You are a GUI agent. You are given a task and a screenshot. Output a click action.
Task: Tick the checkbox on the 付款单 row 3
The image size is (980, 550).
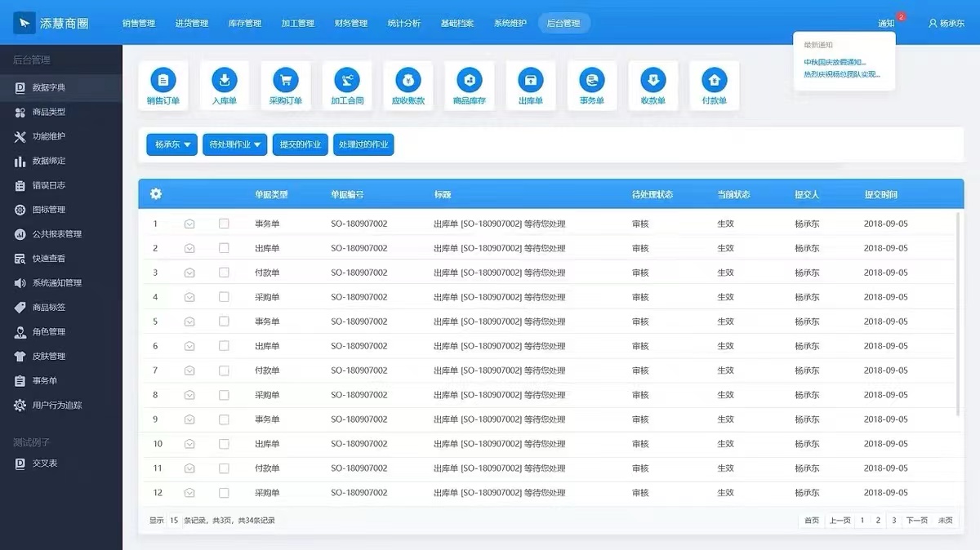[224, 272]
